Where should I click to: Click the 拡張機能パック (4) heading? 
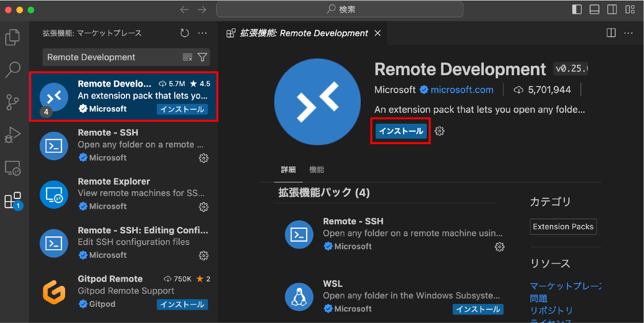pos(324,192)
